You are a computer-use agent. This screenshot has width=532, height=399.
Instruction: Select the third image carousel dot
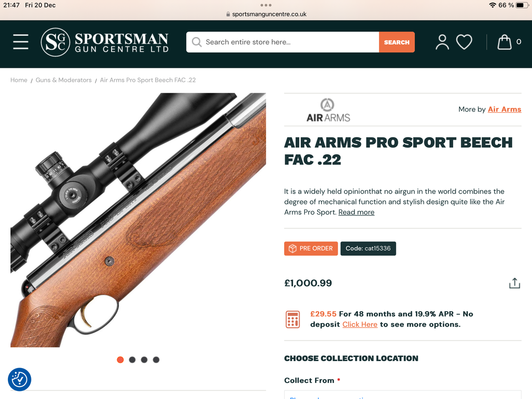tap(144, 360)
